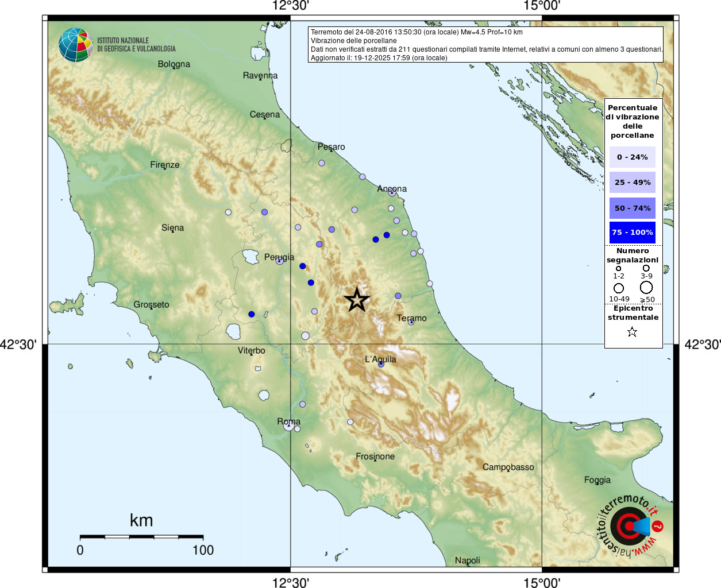Click the Epicentro strumentale legend heading
Image resolution: width=721 pixels, height=588 pixels.
633,312
